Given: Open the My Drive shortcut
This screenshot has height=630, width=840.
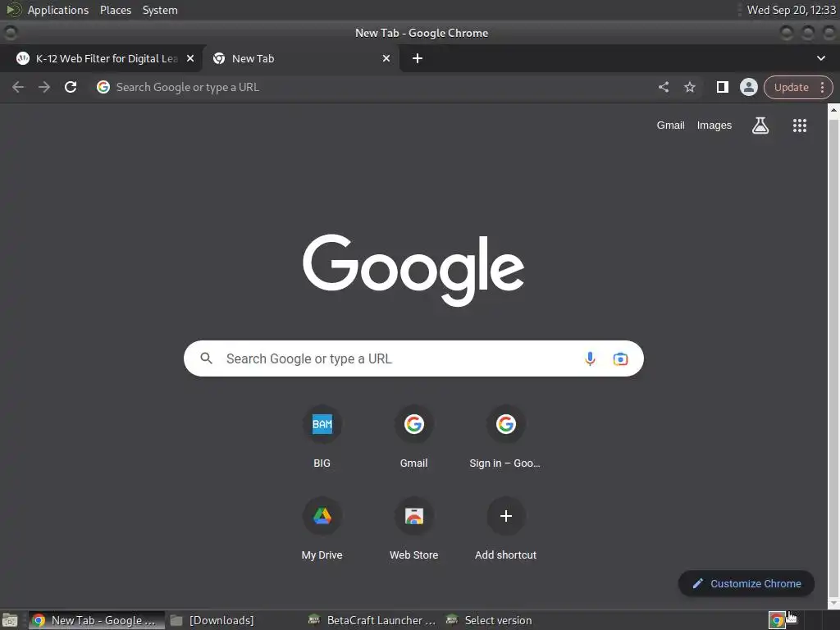Looking at the screenshot, I should [x=322, y=531].
